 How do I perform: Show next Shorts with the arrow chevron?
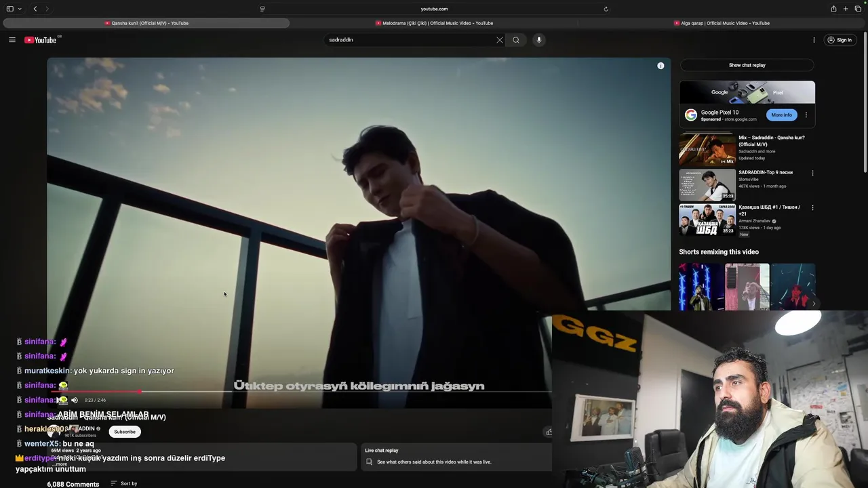(813, 304)
